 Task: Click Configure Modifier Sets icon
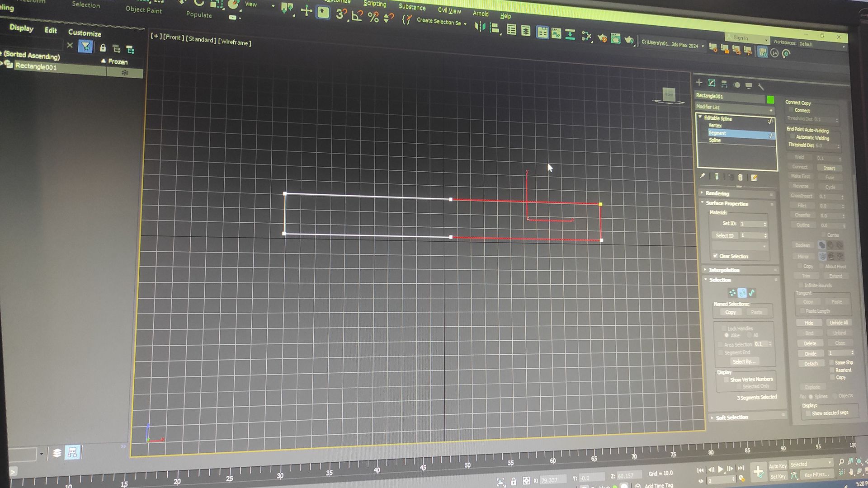click(x=754, y=178)
